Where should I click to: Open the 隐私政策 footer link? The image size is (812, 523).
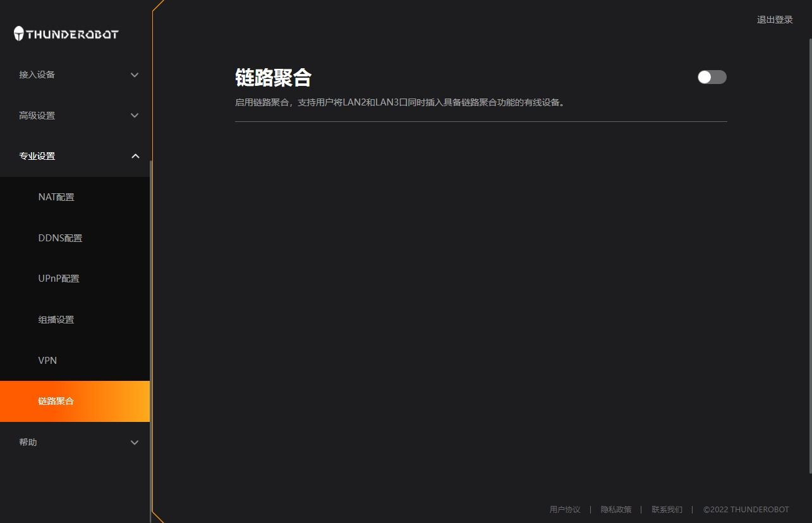tap(616, 509)
